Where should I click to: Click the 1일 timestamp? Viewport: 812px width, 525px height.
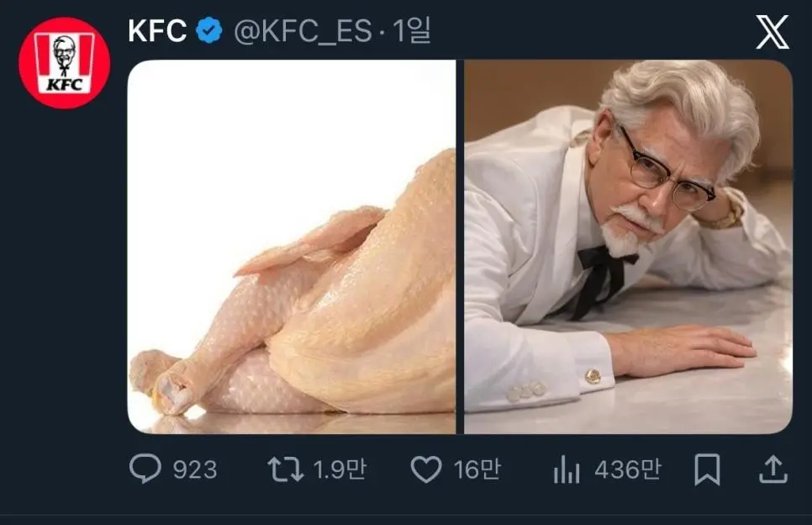click(x=411, y=32)
